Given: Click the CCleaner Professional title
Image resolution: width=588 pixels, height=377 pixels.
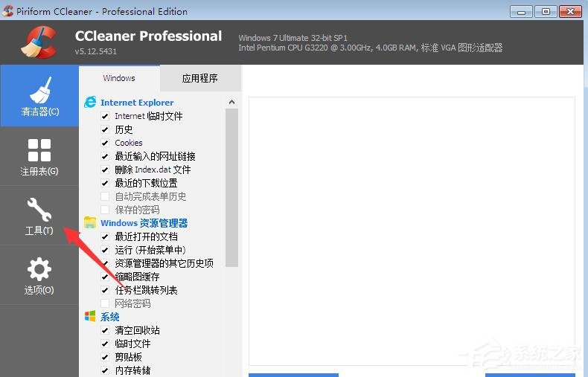Looking at the screenshot, I should (149, 36).
